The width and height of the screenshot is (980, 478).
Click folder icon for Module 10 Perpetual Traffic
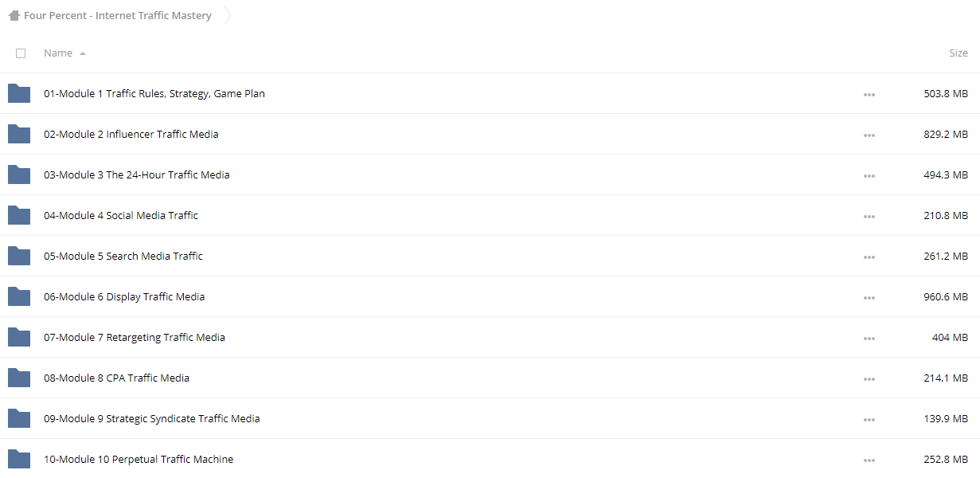coord(19,459)
